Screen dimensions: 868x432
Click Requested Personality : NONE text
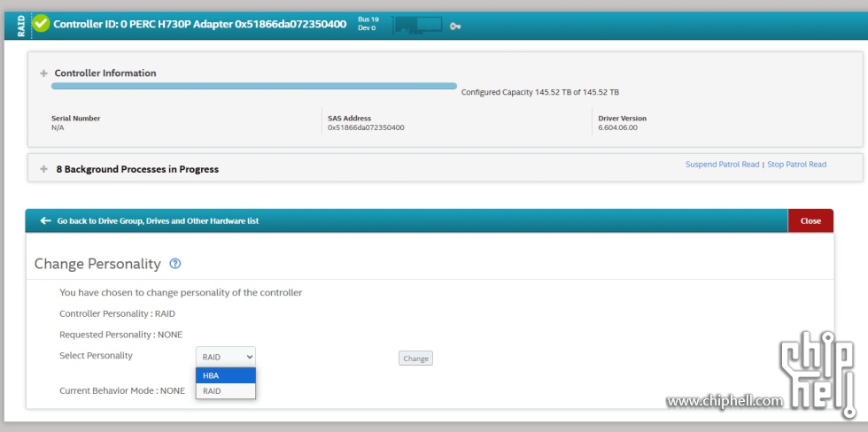click(x=120, y=335)
